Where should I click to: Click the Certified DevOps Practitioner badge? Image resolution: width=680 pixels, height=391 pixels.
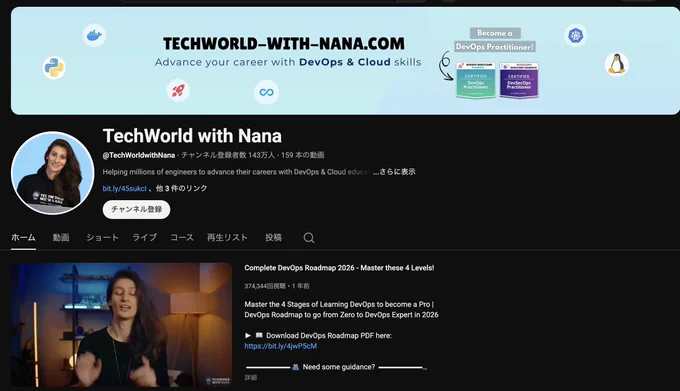pos(476,80)
